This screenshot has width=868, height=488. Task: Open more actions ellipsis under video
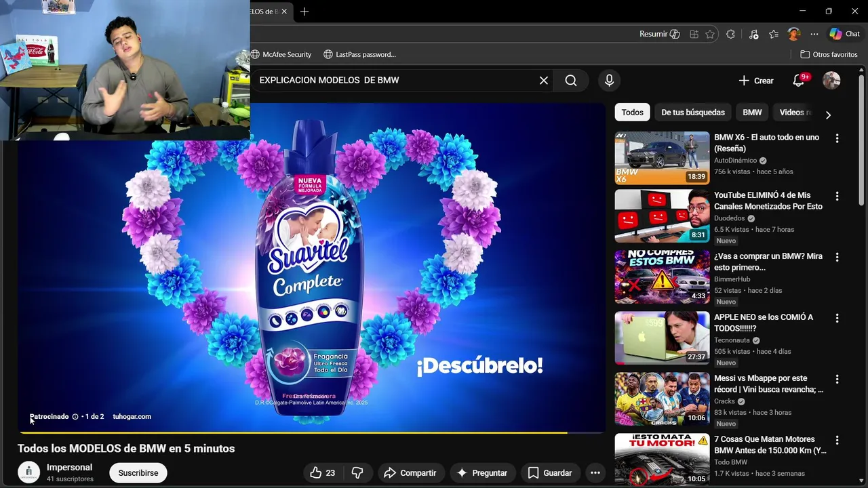(595, 473)
